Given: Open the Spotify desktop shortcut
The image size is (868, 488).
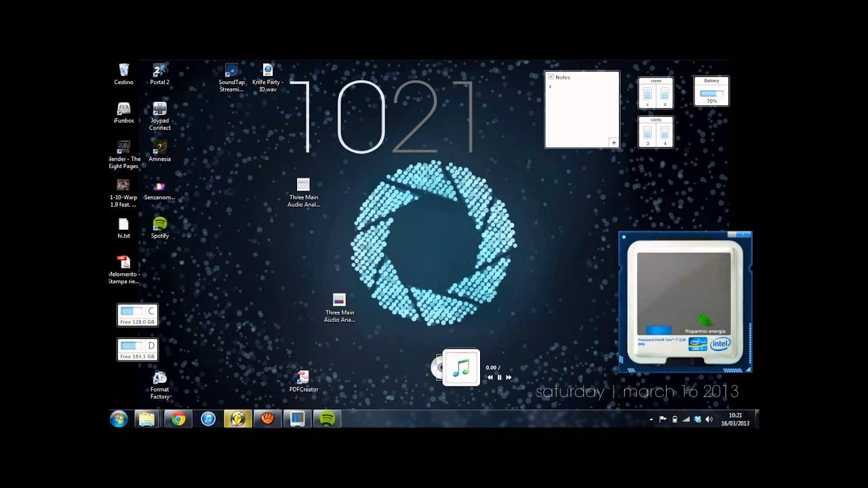Looking at the screenshot, I should click(x=159, y=228).
